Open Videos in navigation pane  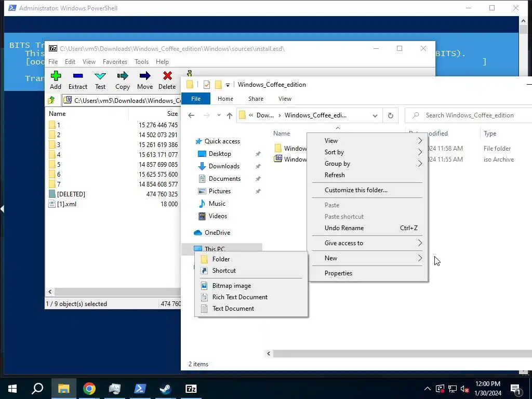[218, 216]
